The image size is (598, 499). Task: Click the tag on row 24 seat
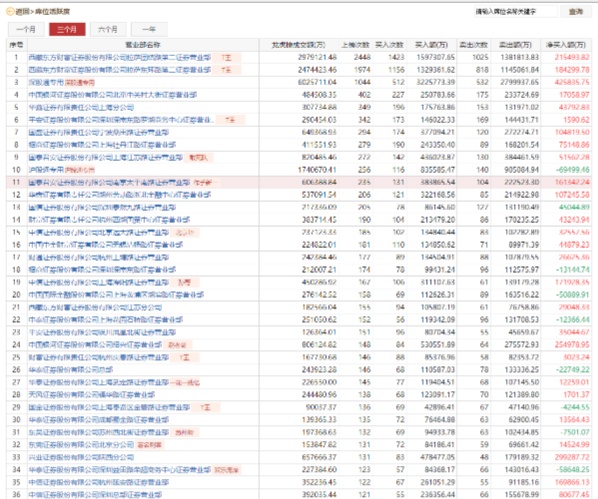click(x=177, y=345)
